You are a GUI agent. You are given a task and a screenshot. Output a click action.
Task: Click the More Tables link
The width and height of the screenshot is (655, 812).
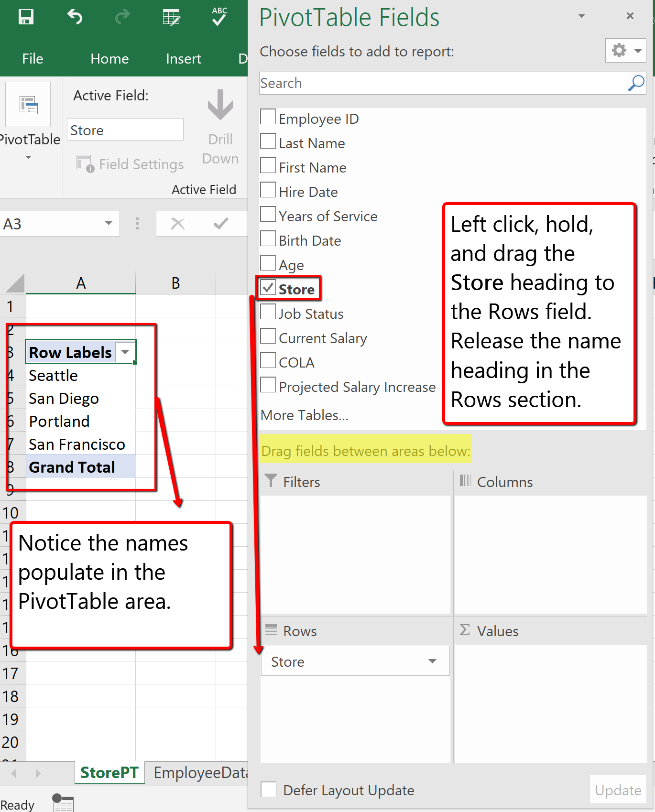(x=305, y=415)
